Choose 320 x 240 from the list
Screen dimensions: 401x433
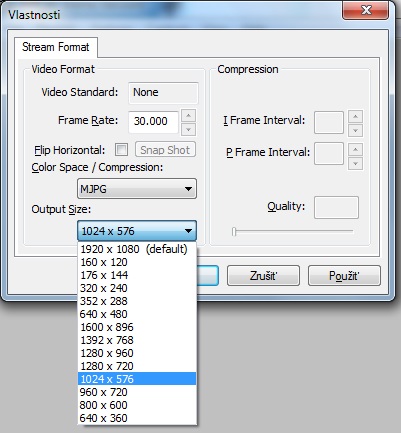click(137, 288)
